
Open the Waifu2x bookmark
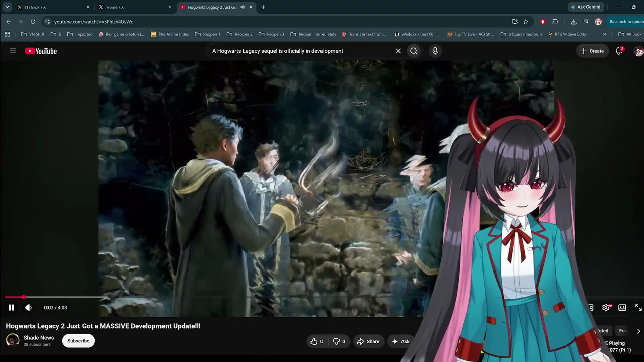coord(417,34)
